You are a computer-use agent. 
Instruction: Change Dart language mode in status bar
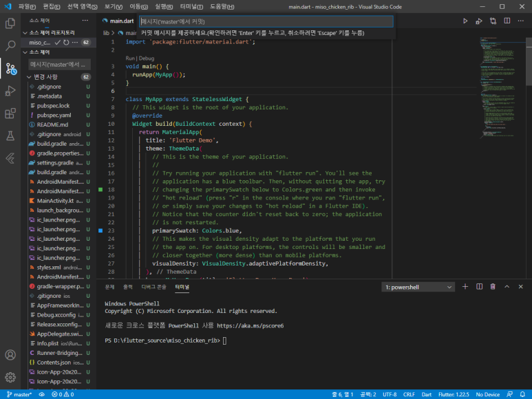(427, 394)
